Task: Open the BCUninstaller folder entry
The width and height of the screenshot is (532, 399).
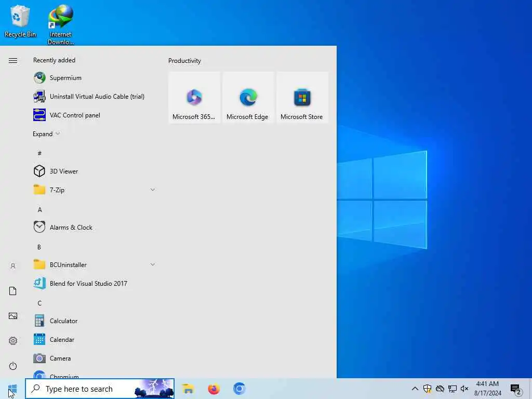Action: click(x=95, y=264)
